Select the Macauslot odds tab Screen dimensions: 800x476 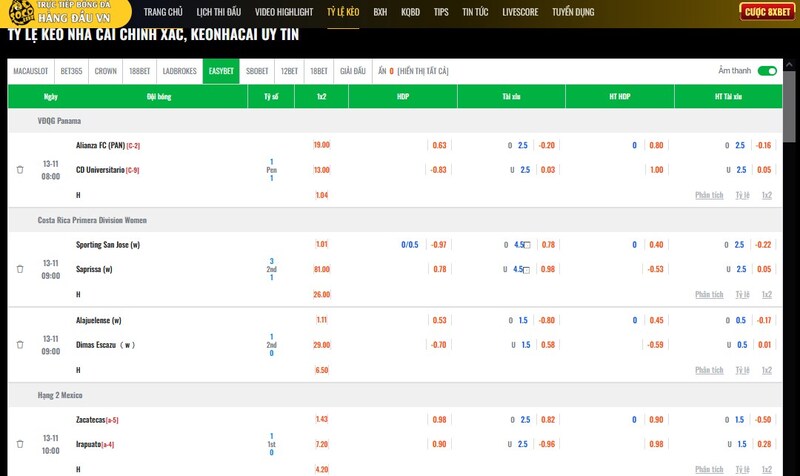(31, 71)
